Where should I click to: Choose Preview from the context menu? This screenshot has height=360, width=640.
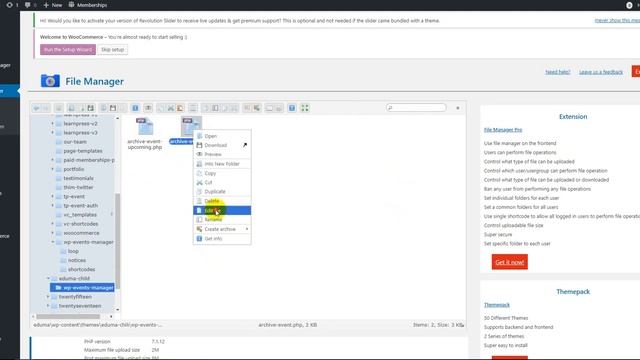click(222, 154)
